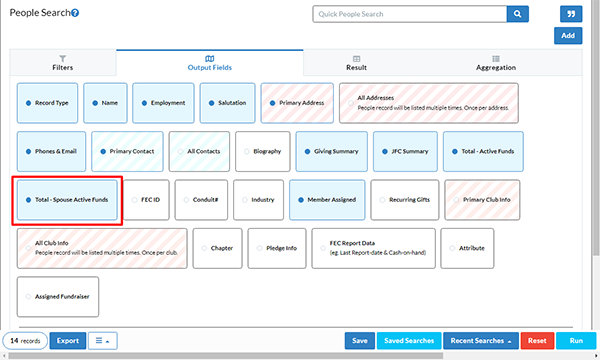
Task: Expand the Recent Searches dropdown
Action: (481, 340)
